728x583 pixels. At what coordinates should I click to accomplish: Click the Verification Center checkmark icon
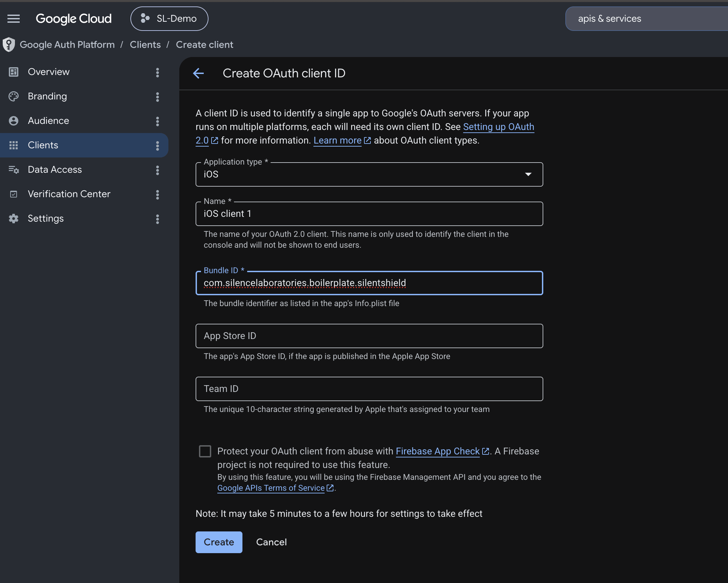coord(14,194)
